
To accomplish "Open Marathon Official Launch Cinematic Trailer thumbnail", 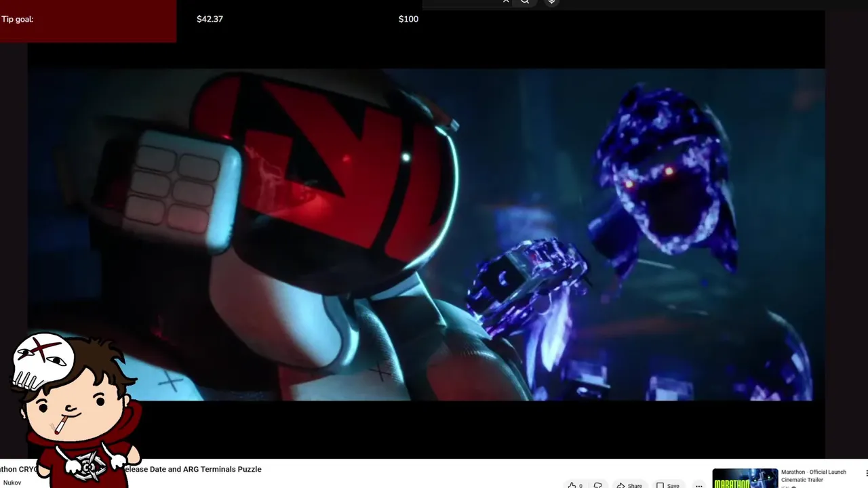I will 745,479.
